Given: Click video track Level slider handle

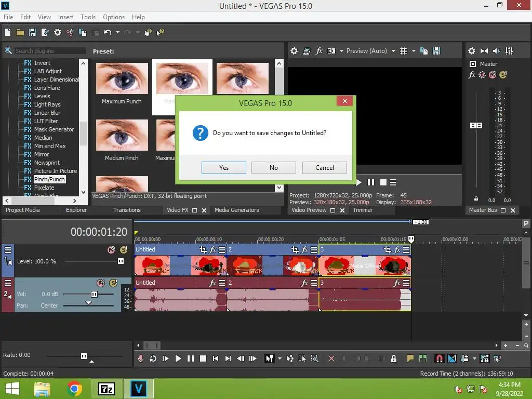Looking at the screenshot, I should click(121, 261).
